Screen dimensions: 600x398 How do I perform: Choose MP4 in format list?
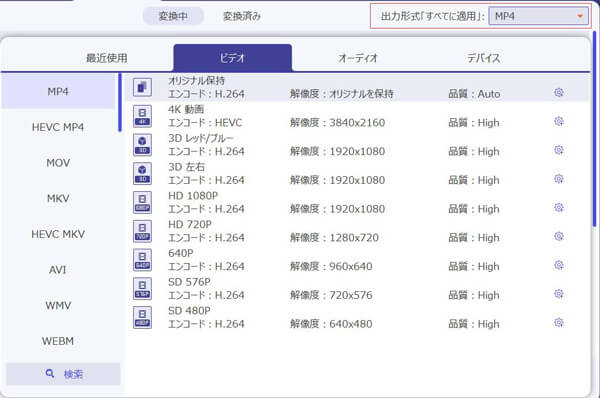(x=58, y=91)
